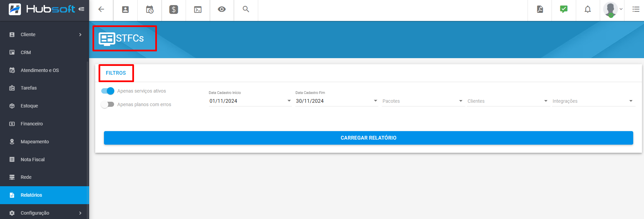644x219 pixels.
Task: Click the 30/11/2024 end date field
Action: 337,101
